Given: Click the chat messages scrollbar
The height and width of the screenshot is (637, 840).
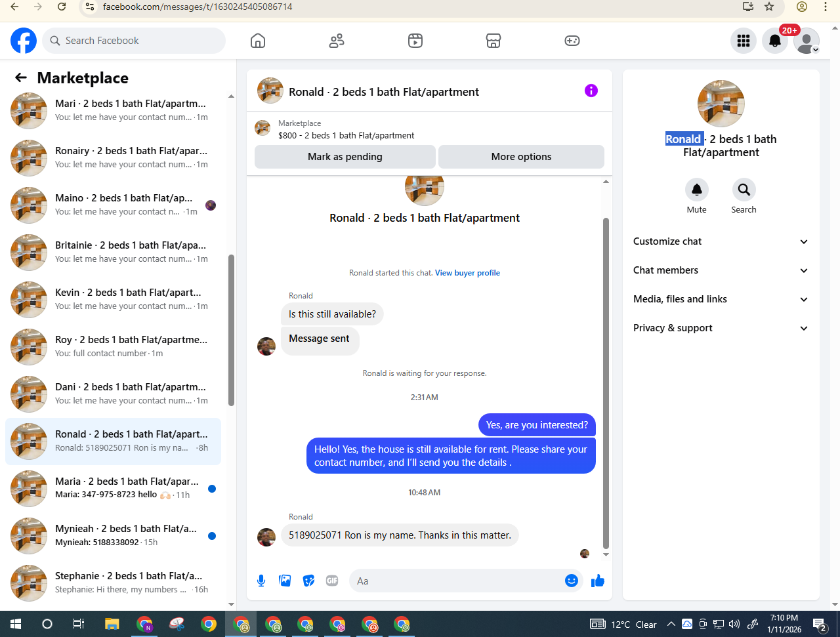Looking at the screenshot, I should (x=606, y=383).
